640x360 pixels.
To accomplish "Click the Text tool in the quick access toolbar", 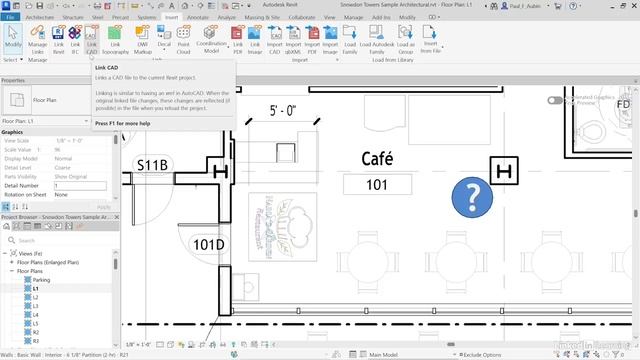I will click(x=171, y=6).
